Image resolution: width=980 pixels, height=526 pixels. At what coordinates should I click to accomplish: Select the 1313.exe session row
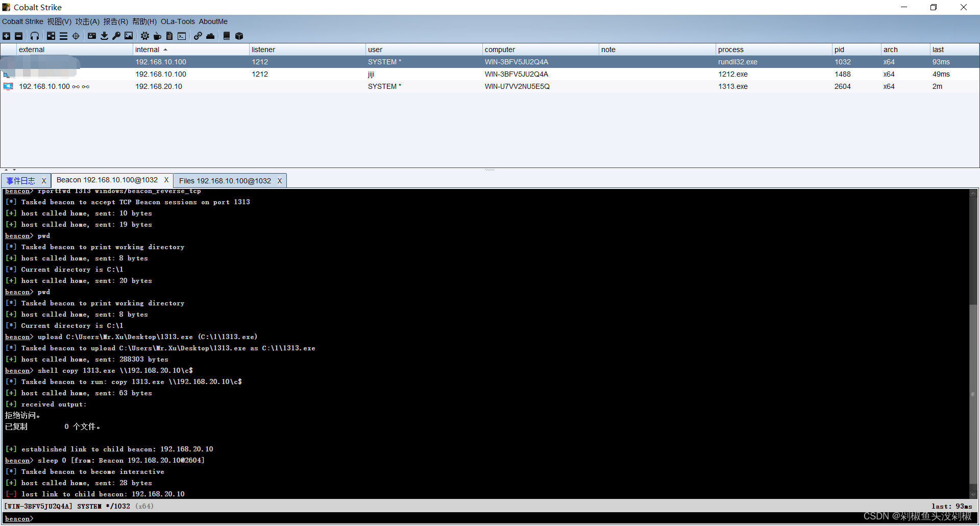[x=490, y=86]
